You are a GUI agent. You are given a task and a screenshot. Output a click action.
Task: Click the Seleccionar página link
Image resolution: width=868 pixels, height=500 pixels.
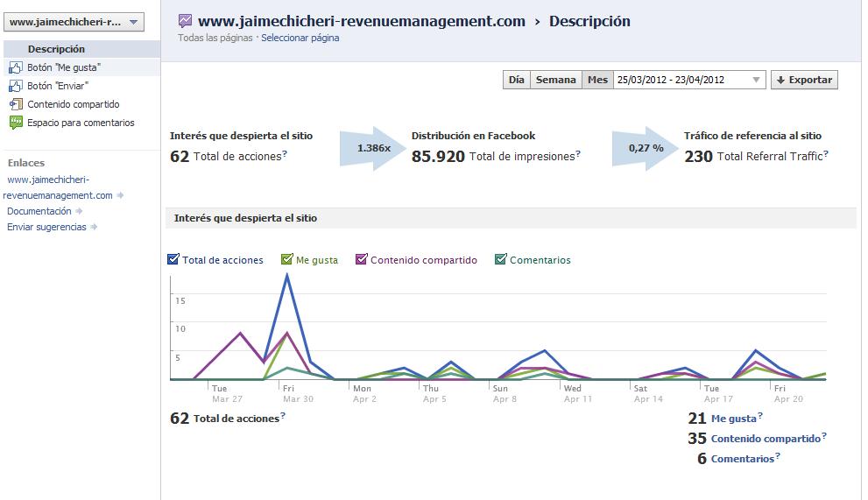click(x=300, y=38)
